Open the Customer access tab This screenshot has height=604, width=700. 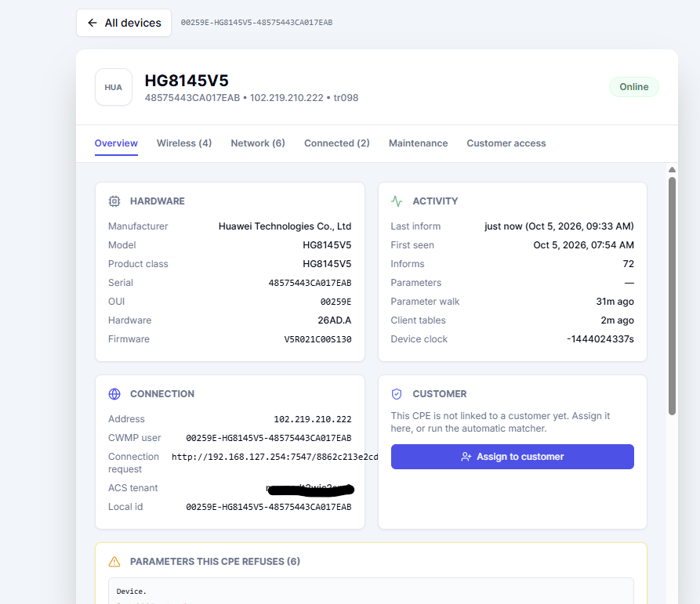point(506,143)
